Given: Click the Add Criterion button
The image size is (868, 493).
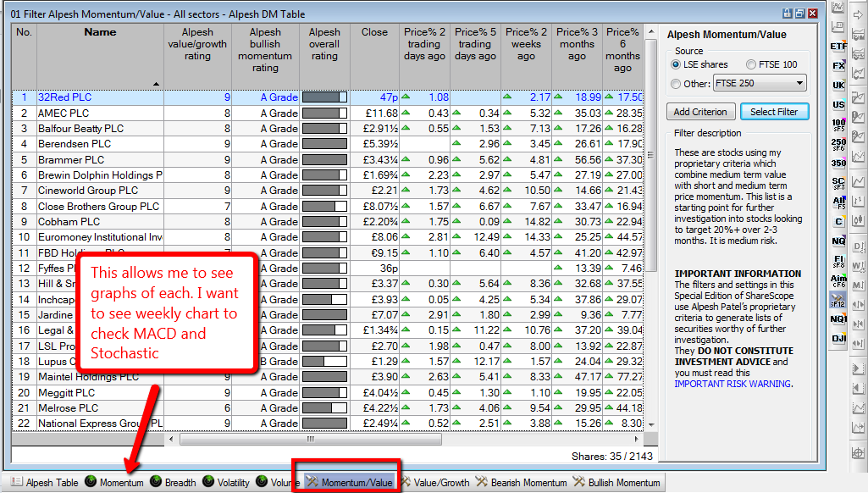Looking at the screenshot, I should [x=701, y=112].
